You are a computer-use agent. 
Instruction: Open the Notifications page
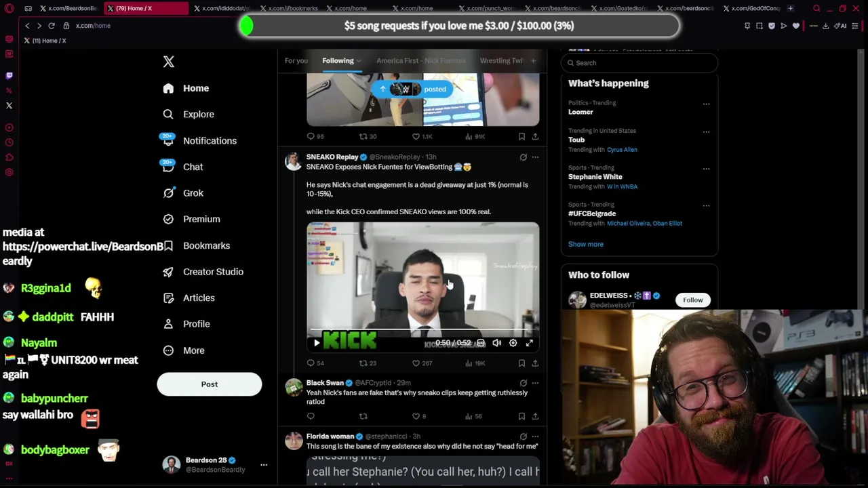tap(199, 141)
